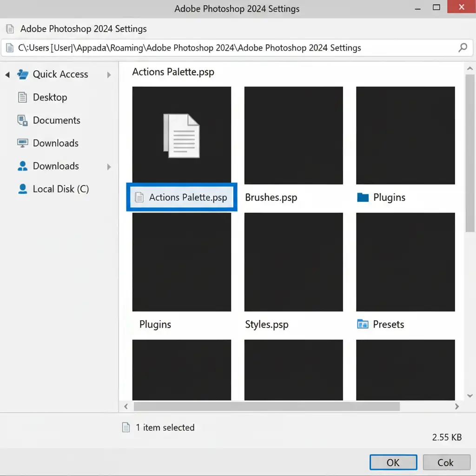476x476 pixels.
Task: Click the document icon left of the address path
Action: 10,48
